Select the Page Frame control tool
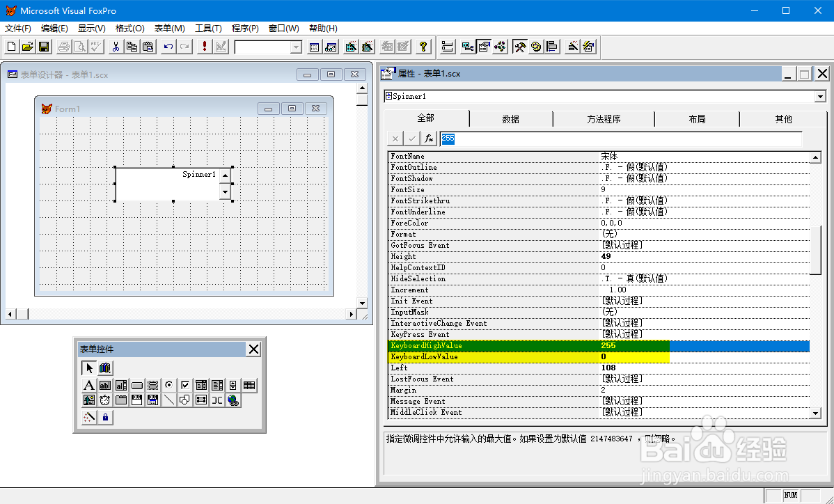Screen dimensions: 834x504 pos(120,400)
